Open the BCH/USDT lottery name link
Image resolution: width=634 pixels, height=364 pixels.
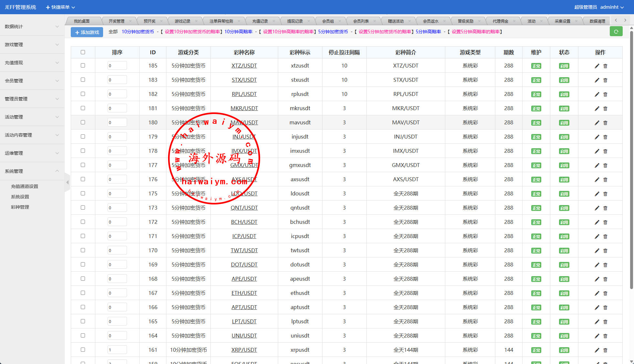coord(244,222)
